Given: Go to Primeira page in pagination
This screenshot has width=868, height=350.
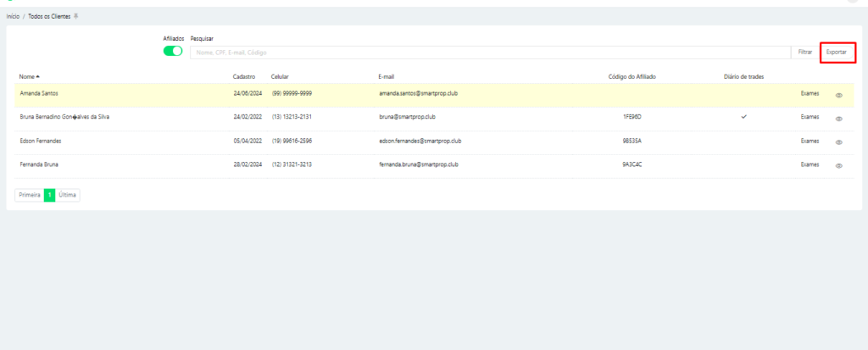Looking at the screenshot, I should (30, 195).
